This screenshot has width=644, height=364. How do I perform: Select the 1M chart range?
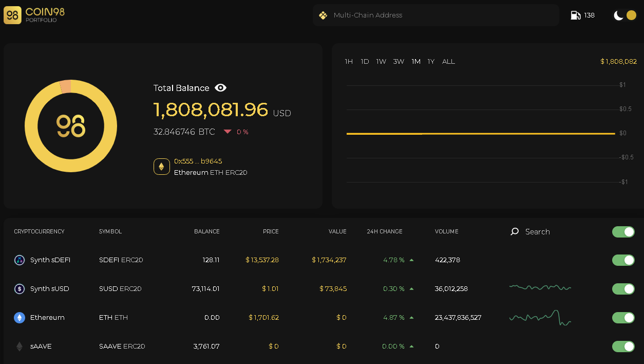(416, 62)
